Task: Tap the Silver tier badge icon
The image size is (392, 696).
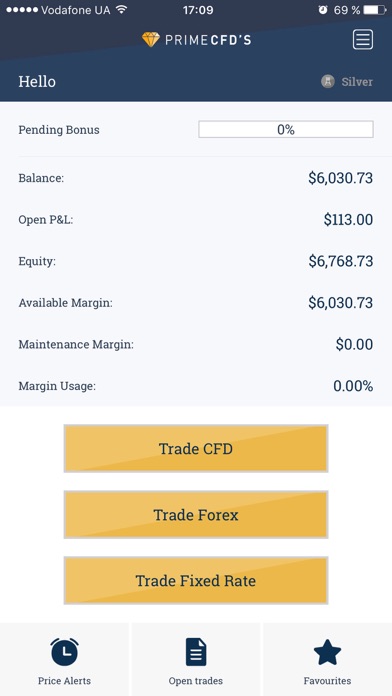Action: coord(328,82)
